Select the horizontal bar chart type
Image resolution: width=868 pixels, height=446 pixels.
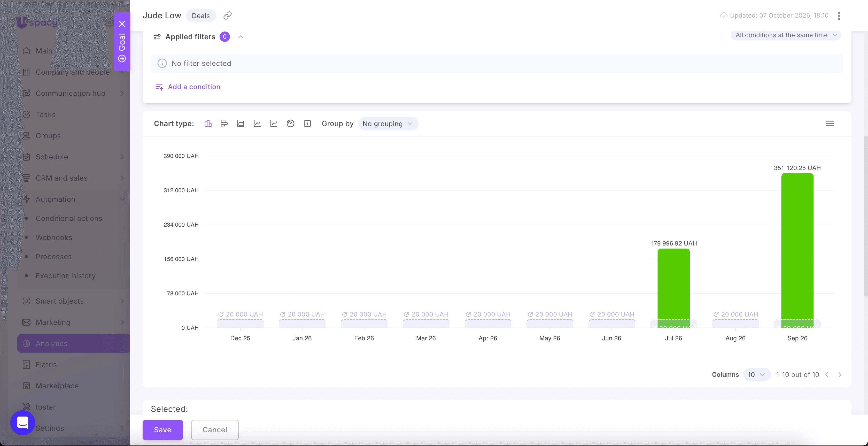click(x=224, y=124)
